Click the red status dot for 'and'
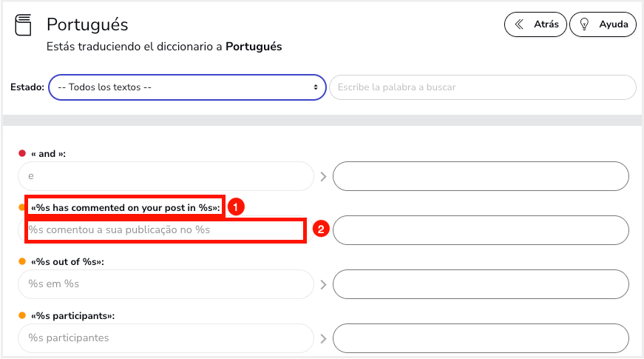The width and height of the screenshot is (644, 359). (22, 153)
